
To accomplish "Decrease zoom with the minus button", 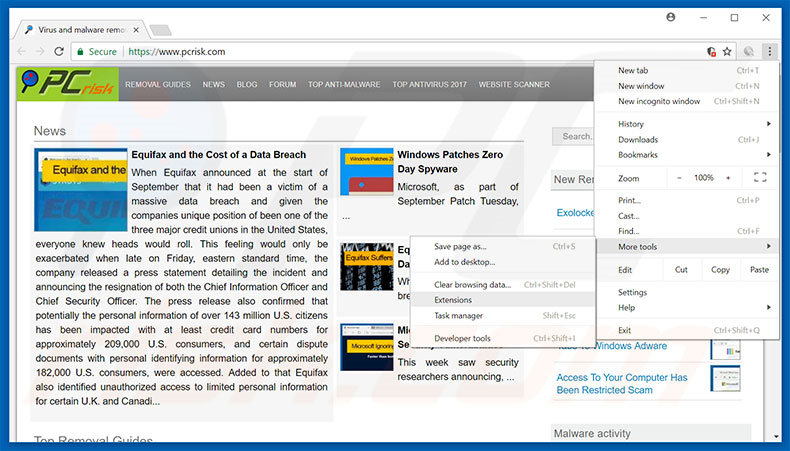I will tap(679, 178).
